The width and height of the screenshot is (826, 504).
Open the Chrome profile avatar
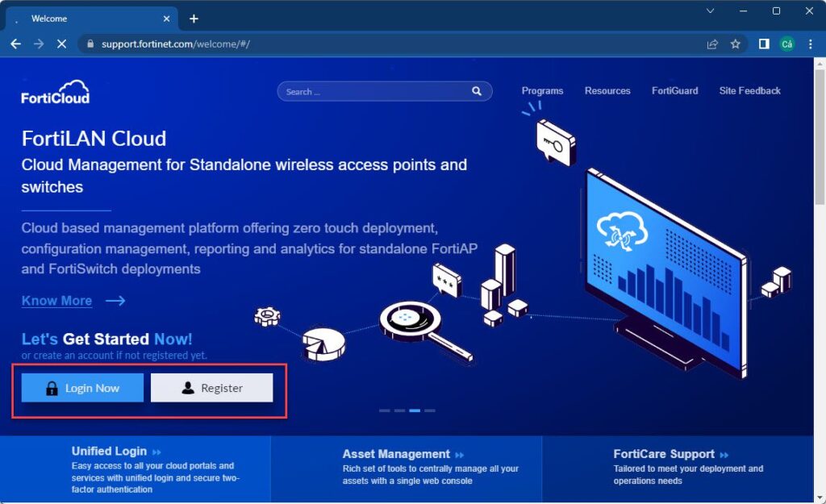tap(787, 44)
